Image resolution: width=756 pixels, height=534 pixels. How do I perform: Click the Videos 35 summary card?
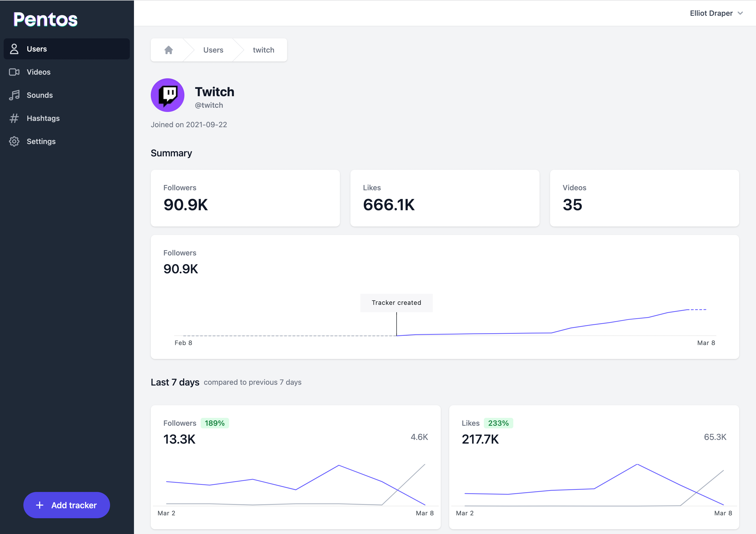tap(644, 198)
